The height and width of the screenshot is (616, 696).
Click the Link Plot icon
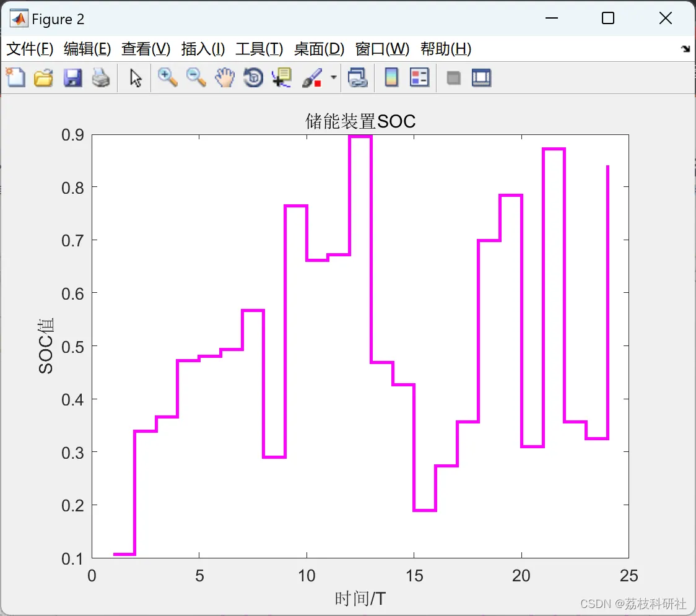coord(357,77)
